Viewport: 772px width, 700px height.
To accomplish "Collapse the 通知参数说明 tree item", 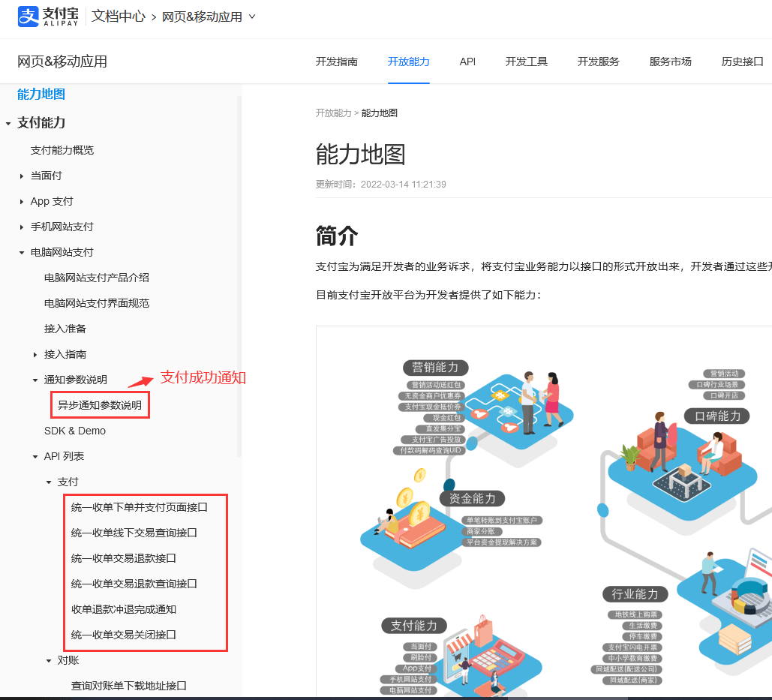I will click(35, 380).
